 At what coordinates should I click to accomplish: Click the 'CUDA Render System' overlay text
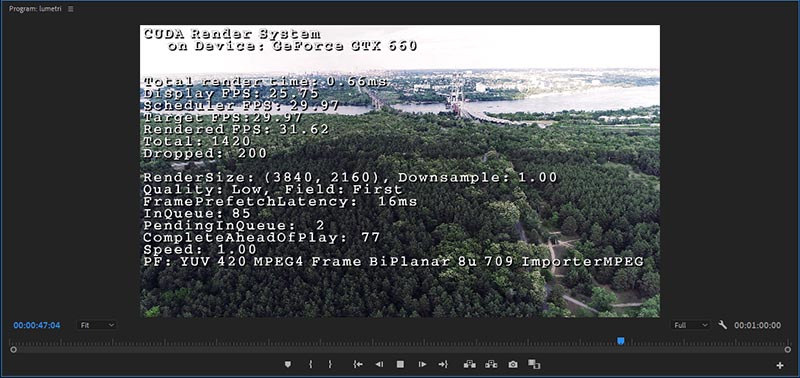232,34
